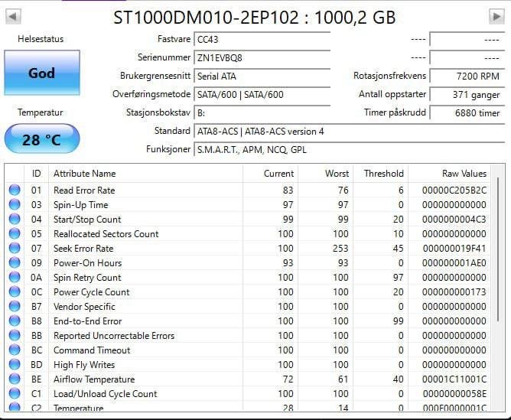
Task: Click raw value 000000001AE0
Action: pyautogui.click(x=454, y=262)
